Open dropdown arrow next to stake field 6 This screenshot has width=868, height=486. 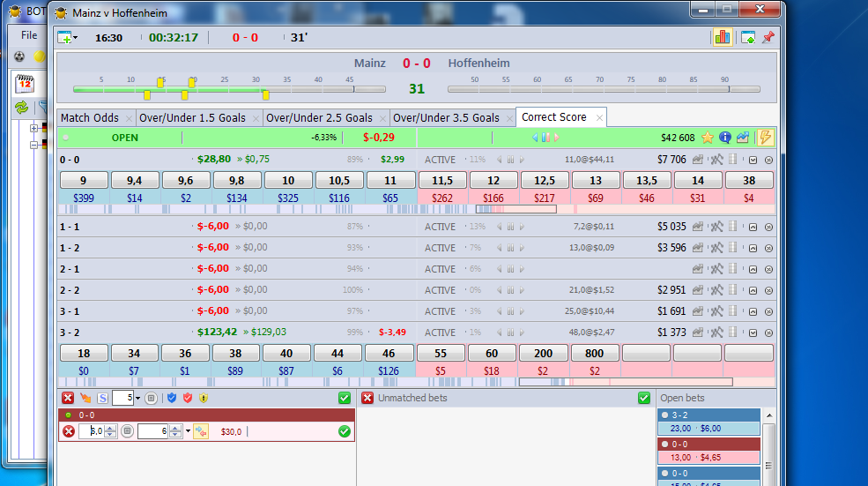click(189, 431)
